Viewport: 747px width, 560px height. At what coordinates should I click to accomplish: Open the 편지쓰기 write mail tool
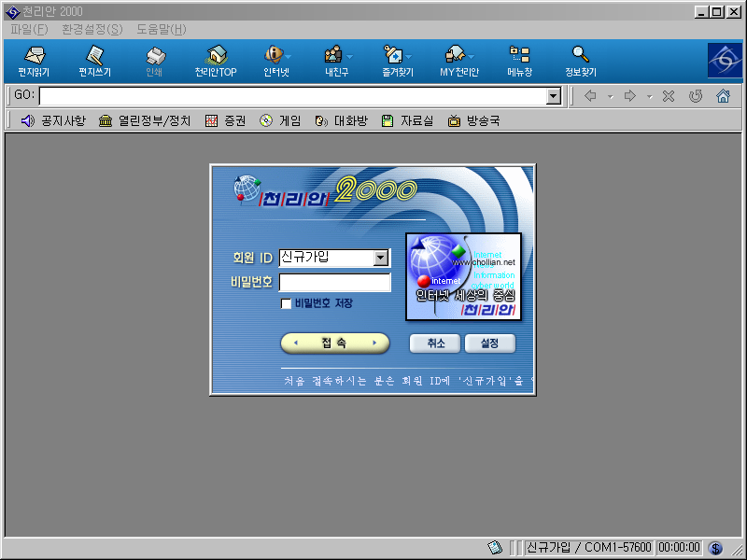tap(95, 62)
